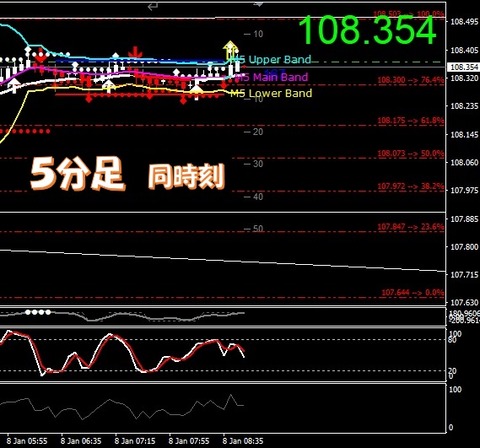Screen dimensions: 480x448
Task: Click the pale yellow up arrow near 07:55
Action: (x=196, y=89)
